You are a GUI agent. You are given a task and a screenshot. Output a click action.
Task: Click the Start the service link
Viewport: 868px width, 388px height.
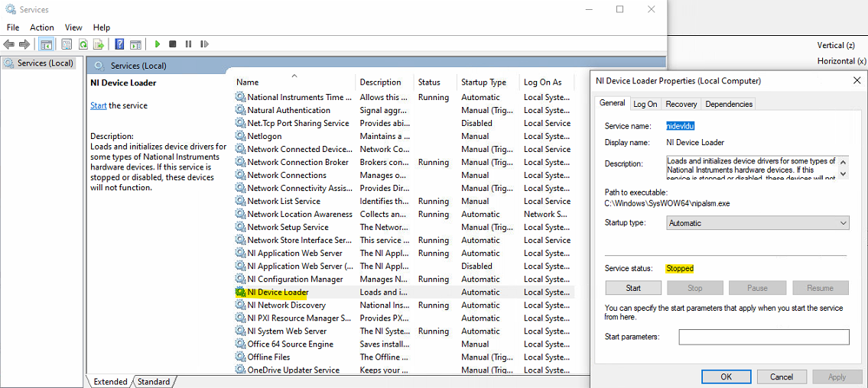click(x=99, y=105)
